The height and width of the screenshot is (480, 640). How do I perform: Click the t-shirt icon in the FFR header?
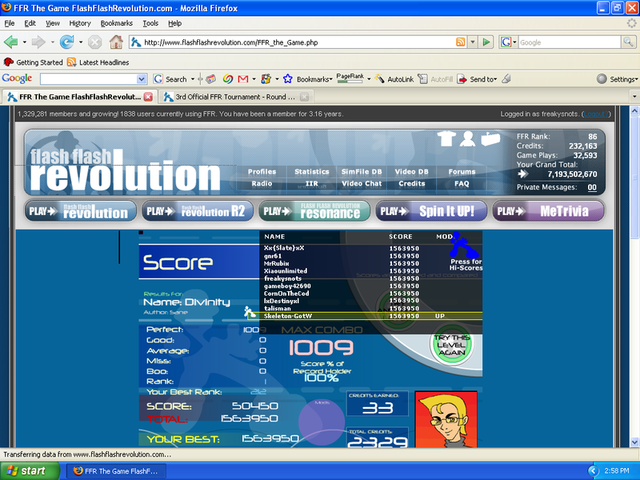(x=446, y=139)
